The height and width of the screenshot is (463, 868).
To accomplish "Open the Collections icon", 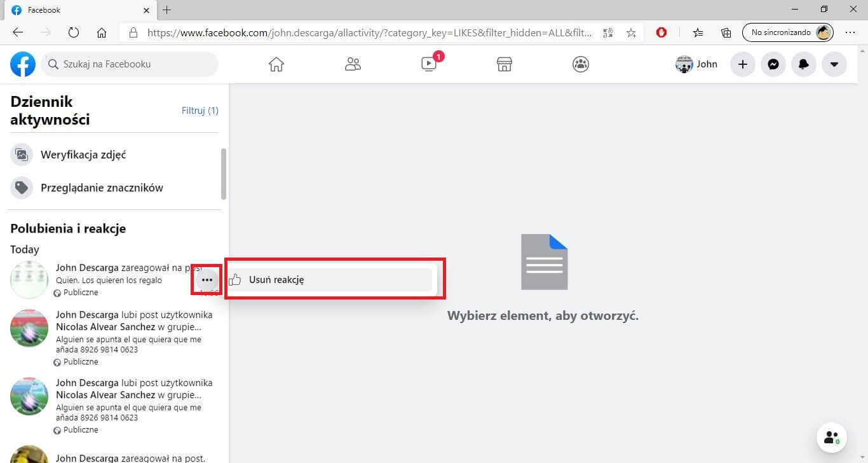I will [726, 32].
